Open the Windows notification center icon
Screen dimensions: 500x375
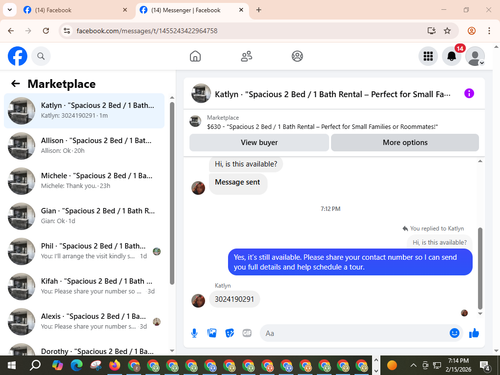tap(485, 366)
